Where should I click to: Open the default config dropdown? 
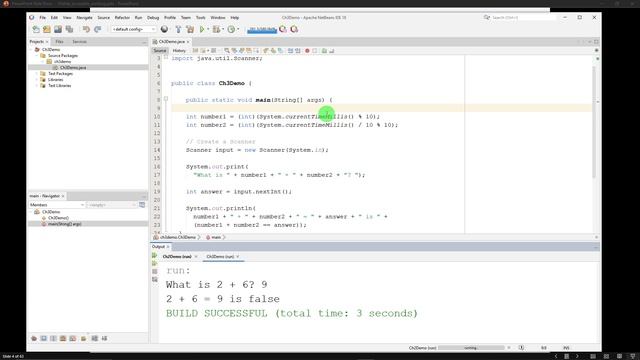pyautogui.click(x=133, y=29)
